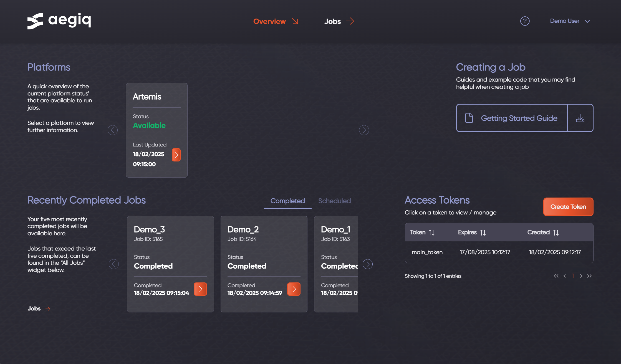Go to last page of tokens
This screenshot has width=621, height=364.
pyautogui.click(x=590, y=276)
